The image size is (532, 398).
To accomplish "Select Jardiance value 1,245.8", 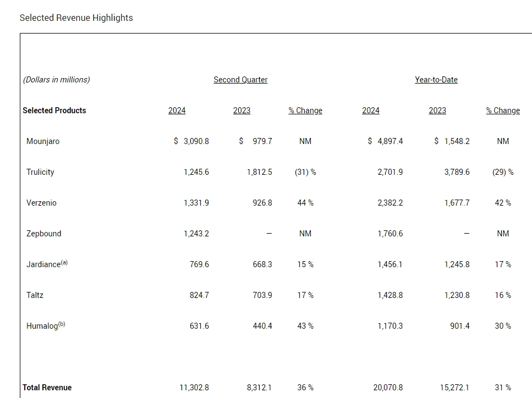I will [x=457, y=264].
